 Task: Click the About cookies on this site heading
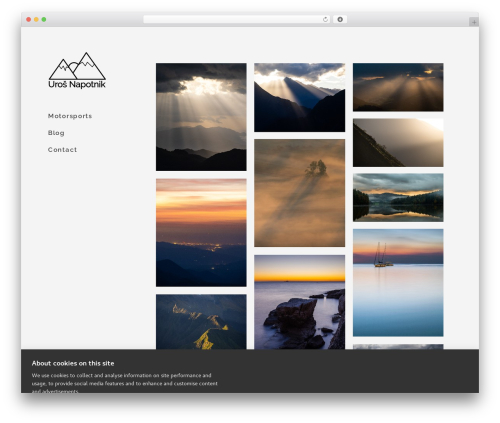[73, 363]
